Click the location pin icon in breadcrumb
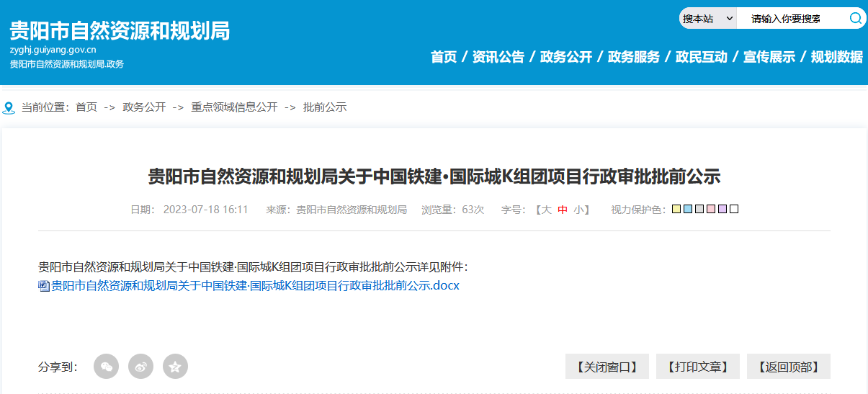Screen dimensions: 868x394 (9, 107)
